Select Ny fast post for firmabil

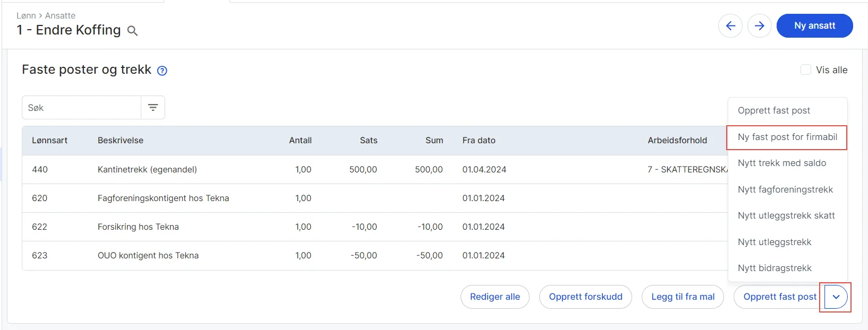pyautogui.click(x=787, y=137)
